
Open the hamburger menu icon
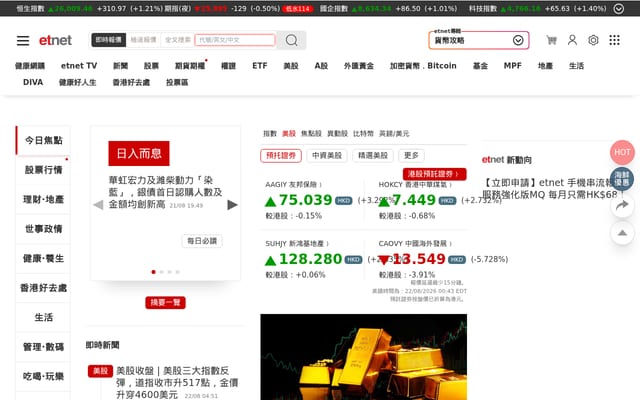coord(23,40)
